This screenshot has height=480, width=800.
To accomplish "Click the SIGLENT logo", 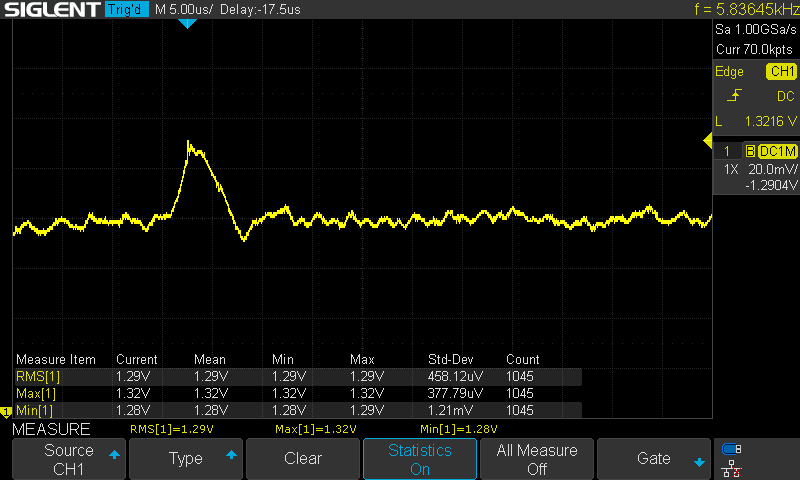I will tap(52, 9).
